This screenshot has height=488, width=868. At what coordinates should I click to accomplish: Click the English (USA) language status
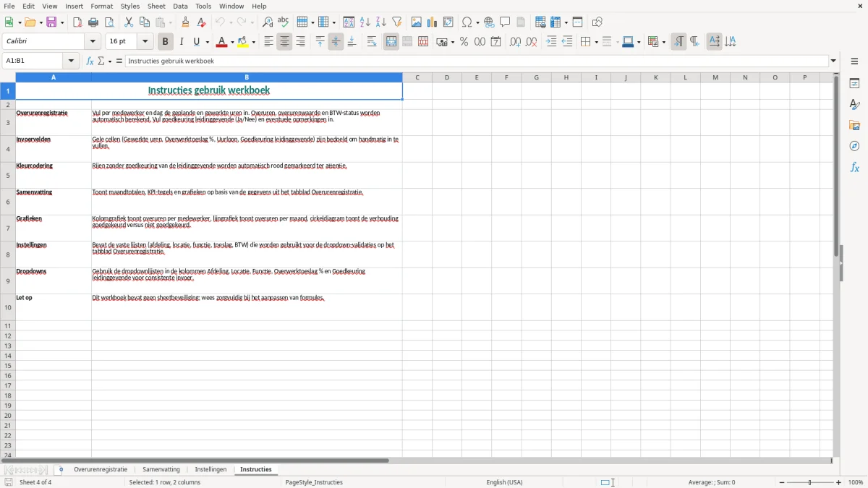[504, 482]
